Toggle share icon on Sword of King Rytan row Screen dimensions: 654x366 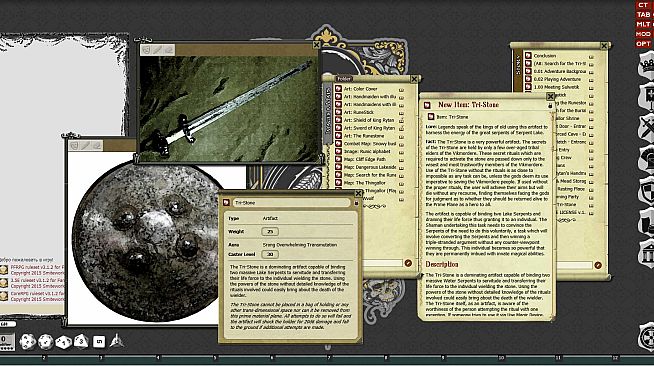tap(401, 128)
